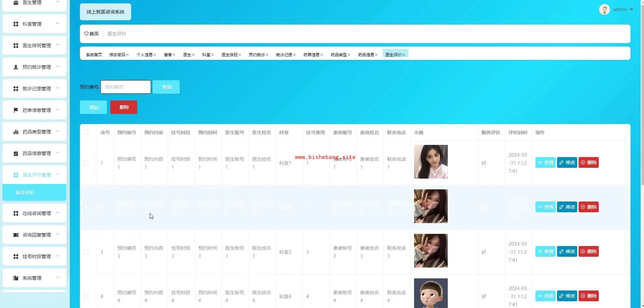
Task: Expand the 系统管理 menu chevron
Action: click(58, 278)
